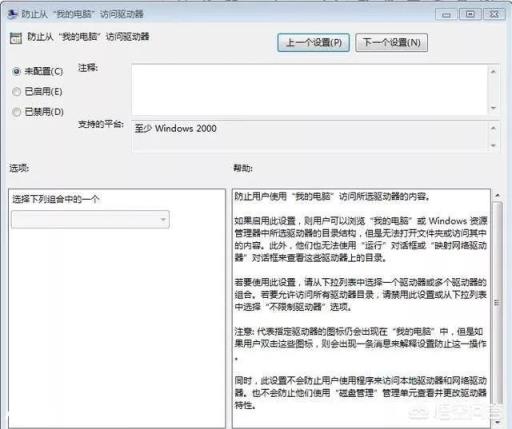
Task: Open the drive combination dropdown
Action: 90,219
